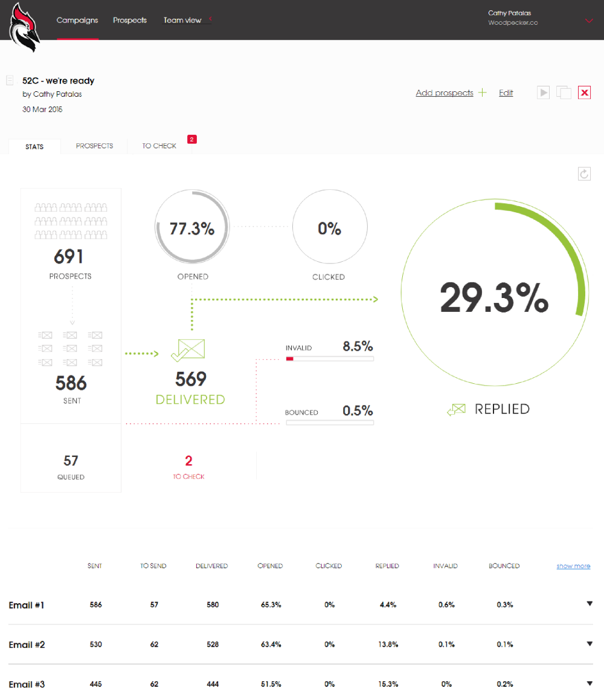Expand the Email #2 row details
The width and height of the screenshot is (604, 700).
pyautogui.click(x=590, y=644)
